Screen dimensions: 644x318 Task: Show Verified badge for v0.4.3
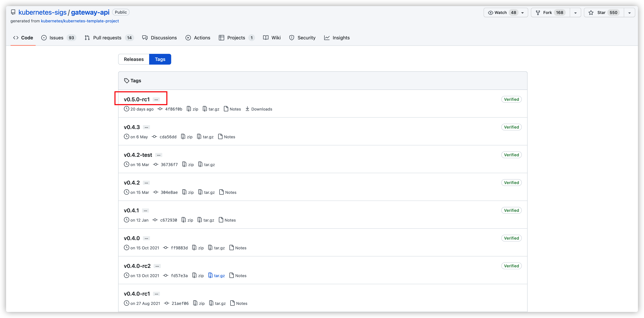point(511,127)
